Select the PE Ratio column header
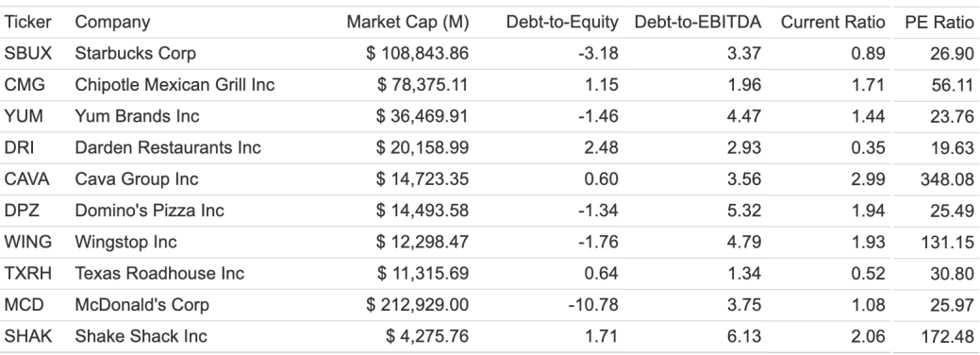This screenshot has width=980, height=355. coord(938,22)
